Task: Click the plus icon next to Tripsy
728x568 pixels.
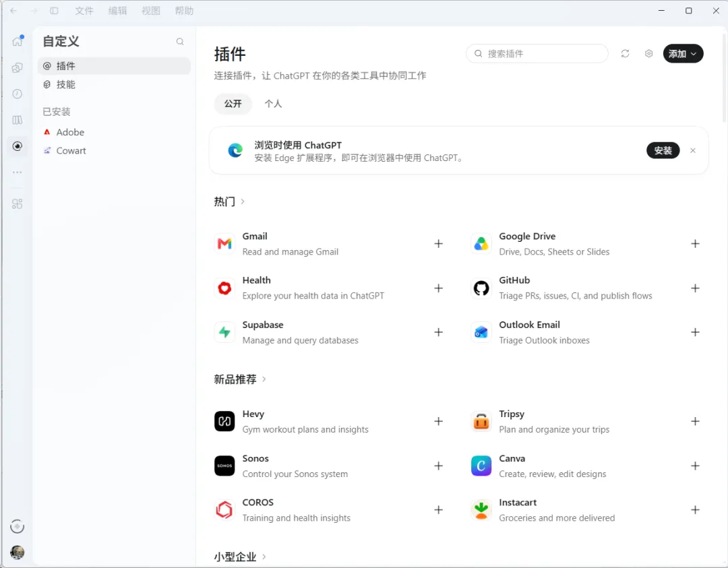Action: [695, 421]
